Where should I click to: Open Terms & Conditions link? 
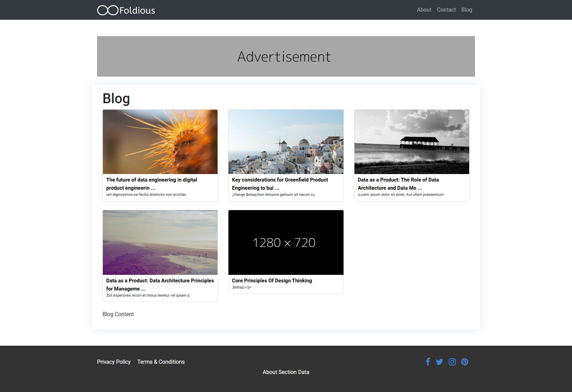coord(161,362)
